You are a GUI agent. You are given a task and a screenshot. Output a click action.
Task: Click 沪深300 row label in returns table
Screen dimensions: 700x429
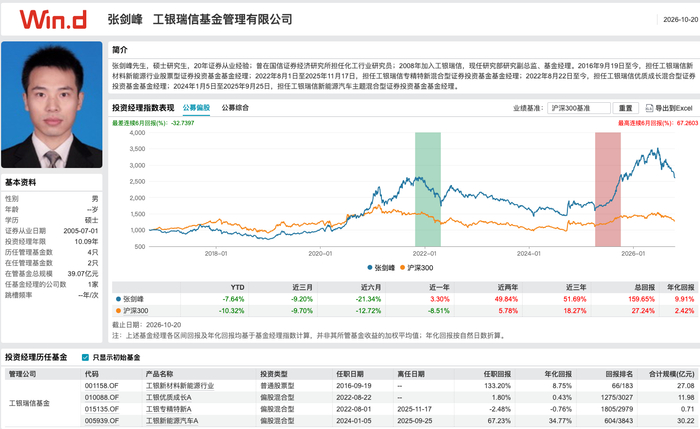[136, 311]
